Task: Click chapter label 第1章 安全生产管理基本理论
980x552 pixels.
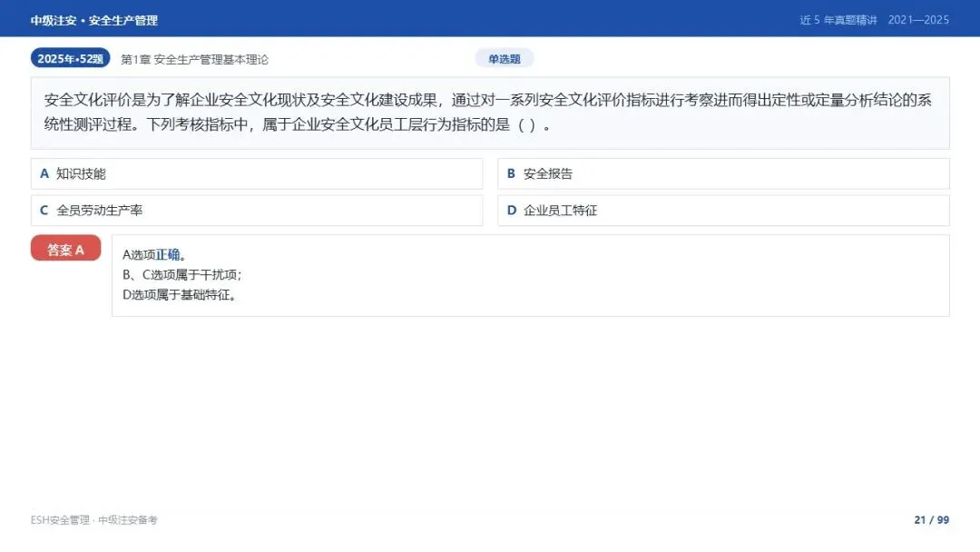Action: point(194,59)
